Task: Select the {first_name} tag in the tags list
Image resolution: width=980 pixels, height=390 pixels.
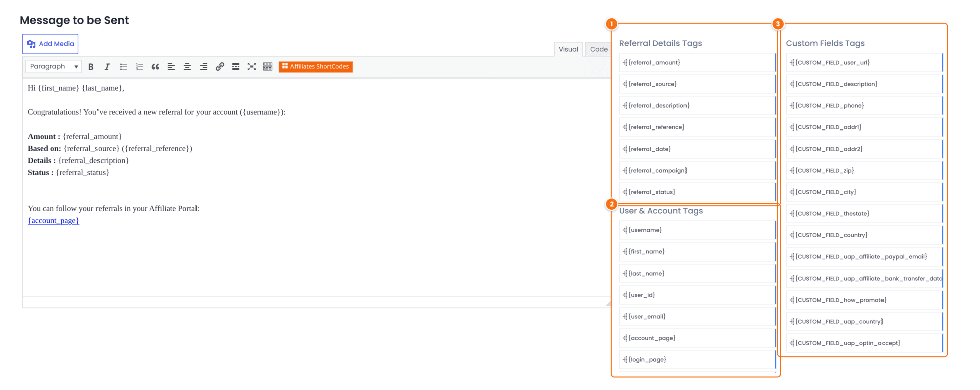Action: point(698,252)
